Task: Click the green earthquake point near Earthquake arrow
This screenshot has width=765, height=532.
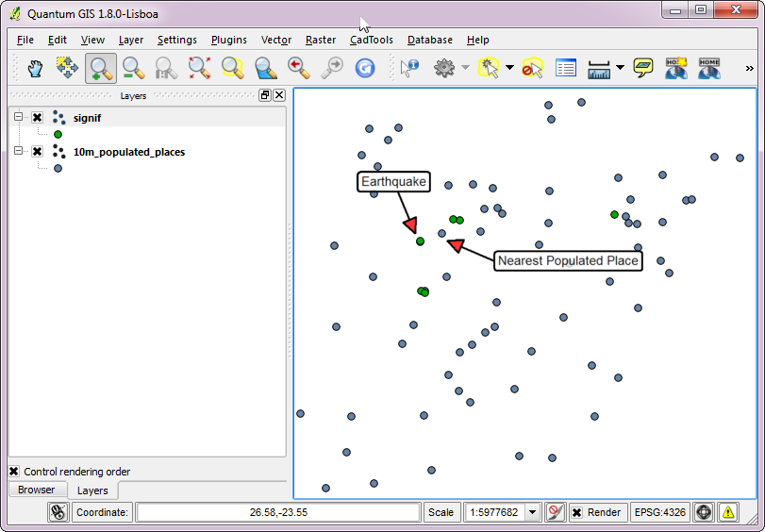Action: (420, 241)
